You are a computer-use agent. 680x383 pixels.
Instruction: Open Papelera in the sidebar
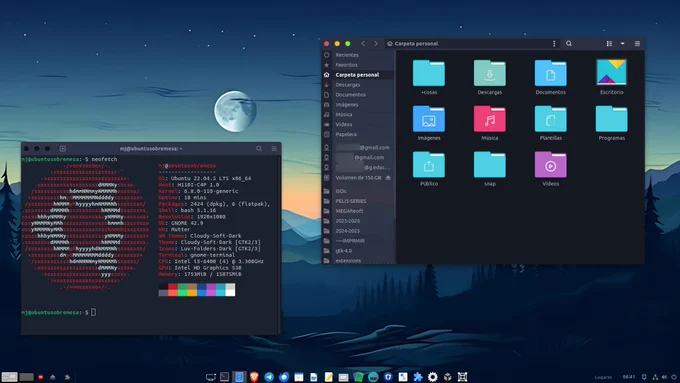coord(346,134)
